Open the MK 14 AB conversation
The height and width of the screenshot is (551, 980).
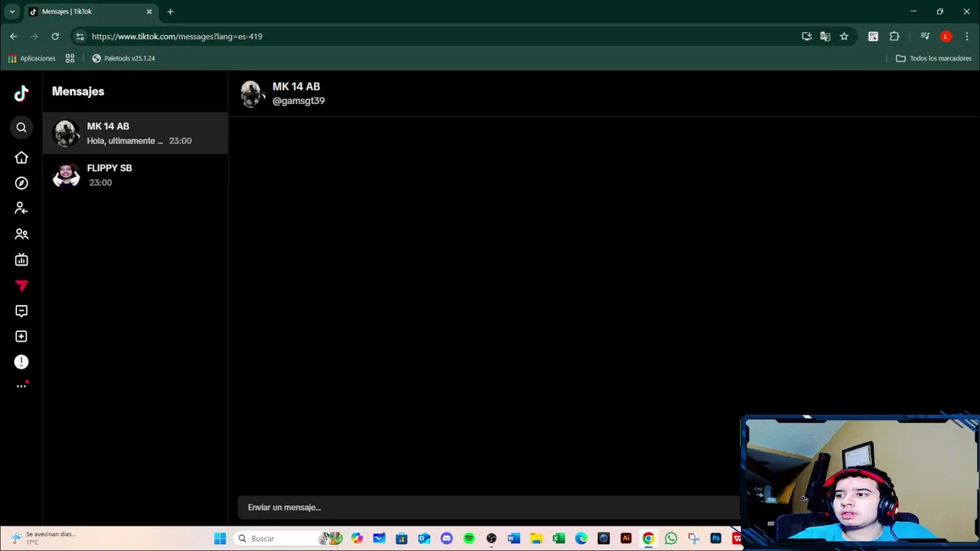coord(136,133)
